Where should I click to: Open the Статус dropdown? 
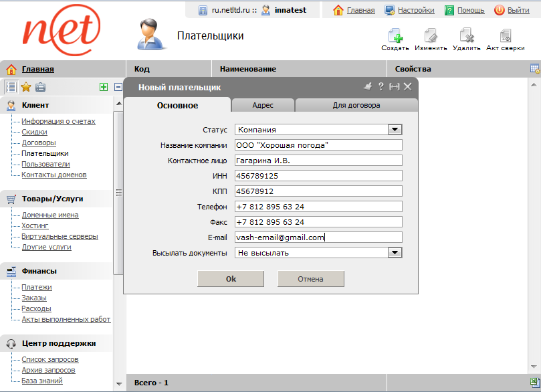tap(395, 130)
